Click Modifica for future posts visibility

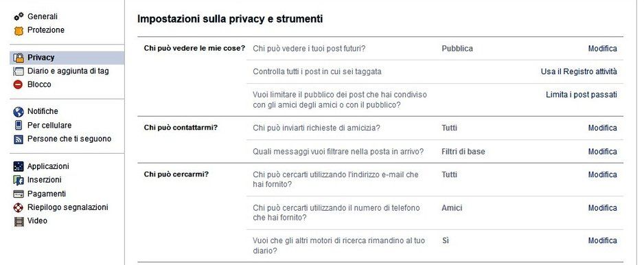click(602, 49)
